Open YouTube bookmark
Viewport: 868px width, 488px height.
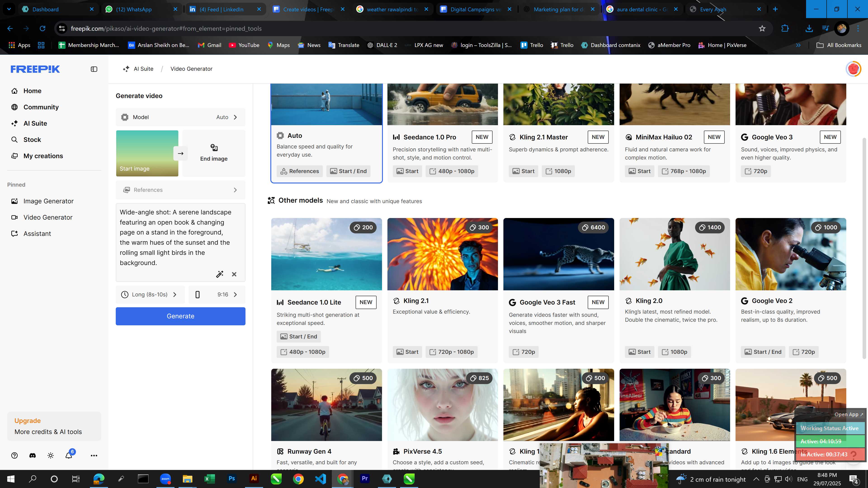point(244,45)
